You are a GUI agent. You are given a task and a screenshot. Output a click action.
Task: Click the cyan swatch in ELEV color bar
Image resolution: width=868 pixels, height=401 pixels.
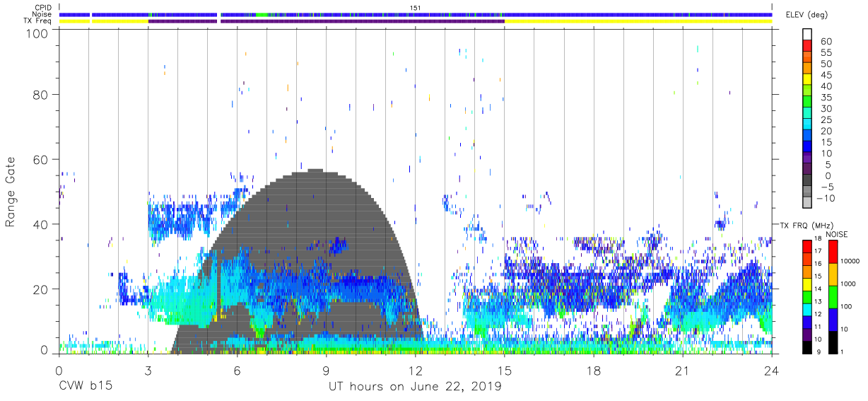click(807, 124)
